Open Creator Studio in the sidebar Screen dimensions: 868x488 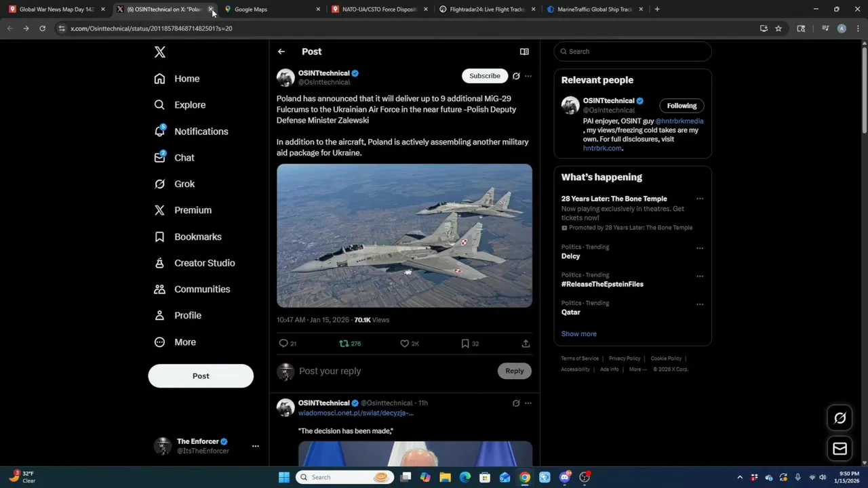coord(194,263)
